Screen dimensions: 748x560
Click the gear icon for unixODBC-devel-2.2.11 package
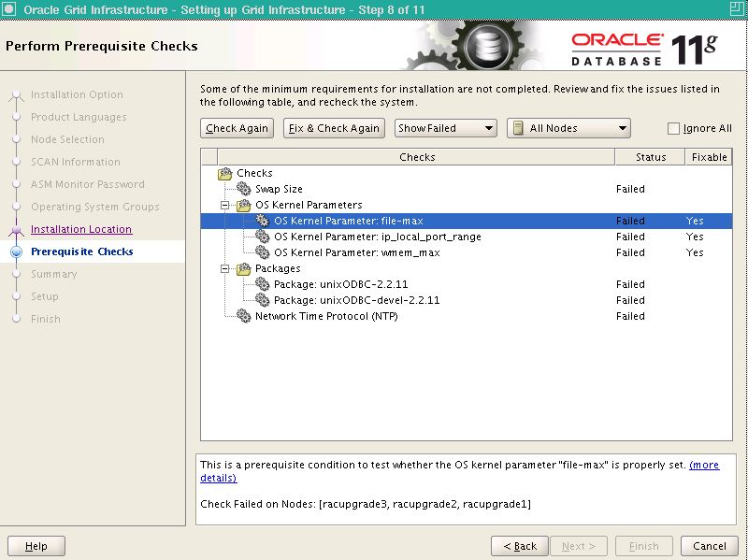point(263,300)
